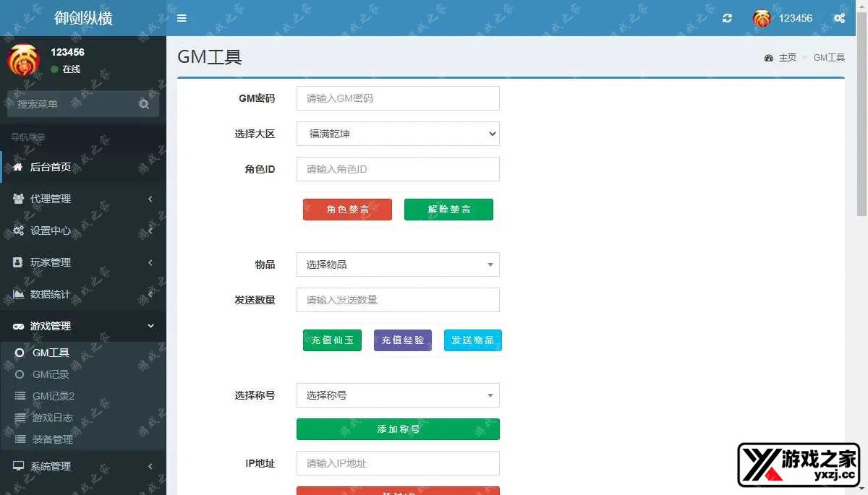Click the monitor icon beside 系统管理
Image resolution: width=868 pixels, height=495 pixels.
pyautogui.click(x=18, y=466)
